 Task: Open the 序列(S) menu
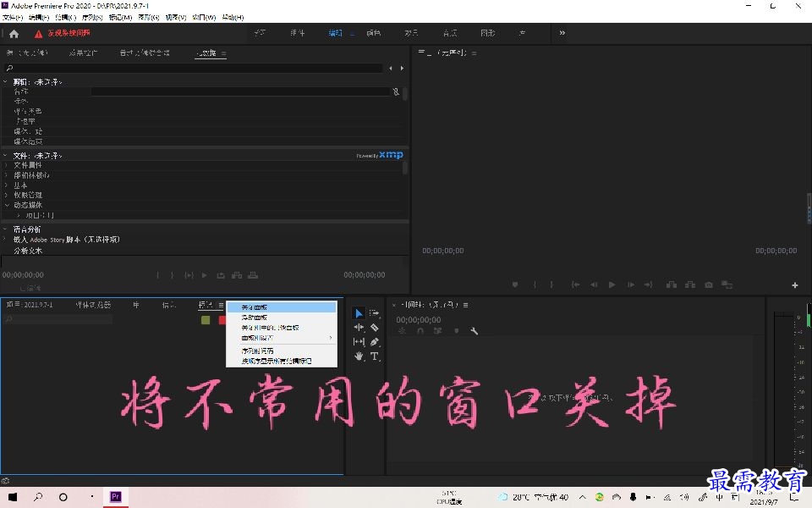click(92, 17)
